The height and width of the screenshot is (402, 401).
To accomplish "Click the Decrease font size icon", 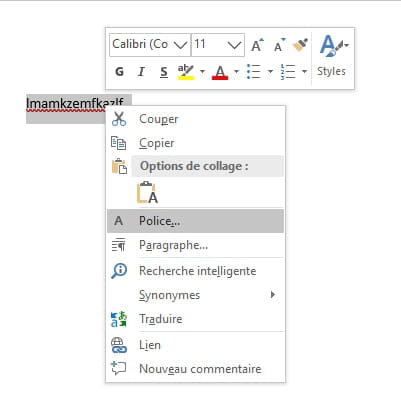I will (x=280, y=45).
